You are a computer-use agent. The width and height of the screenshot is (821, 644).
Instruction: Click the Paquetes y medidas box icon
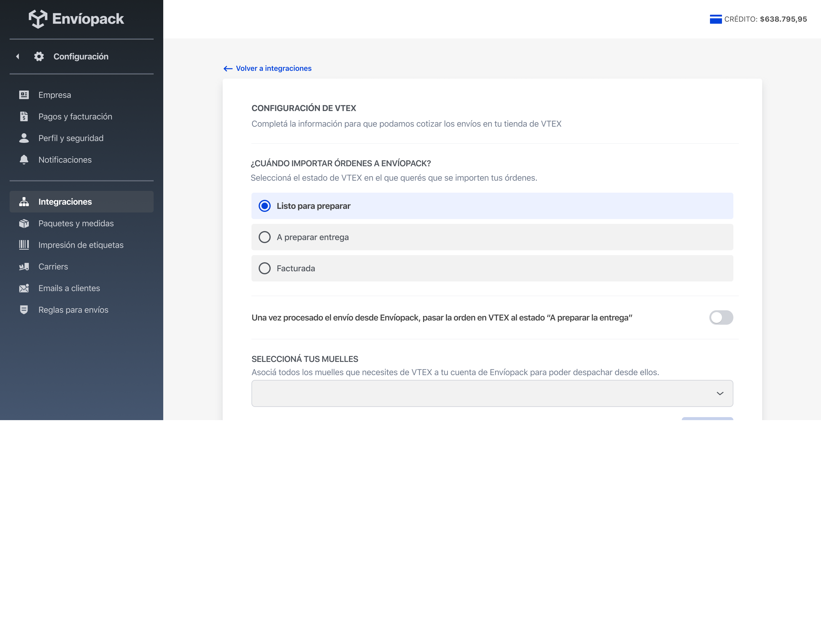click(x=24, y=224)
